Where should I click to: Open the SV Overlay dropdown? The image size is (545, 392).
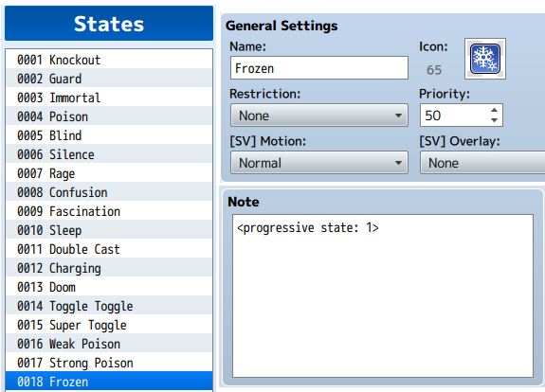(x=482, y=163)
